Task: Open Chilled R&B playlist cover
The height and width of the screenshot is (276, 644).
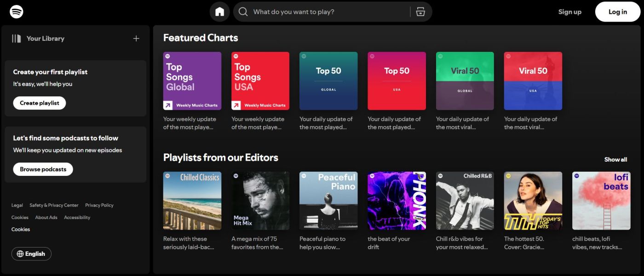Action: pos(465,201)
